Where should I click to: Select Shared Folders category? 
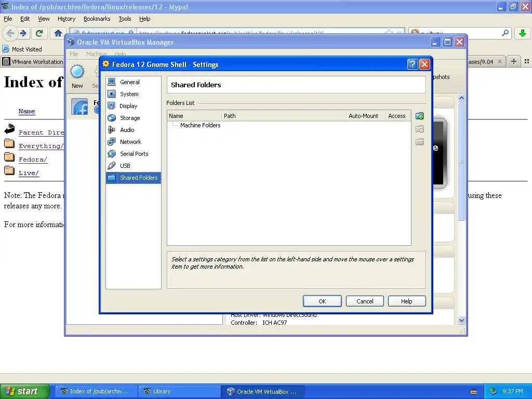[133, 178]
